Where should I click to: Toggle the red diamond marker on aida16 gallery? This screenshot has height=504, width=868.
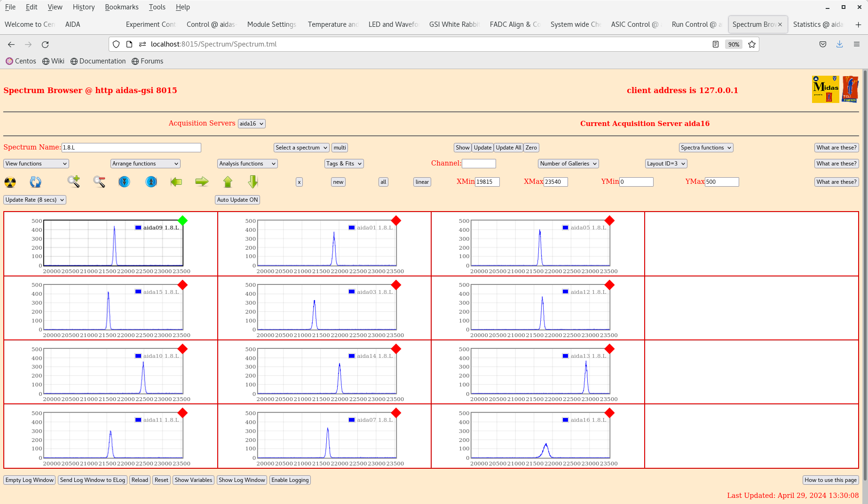tap(609, 413)
